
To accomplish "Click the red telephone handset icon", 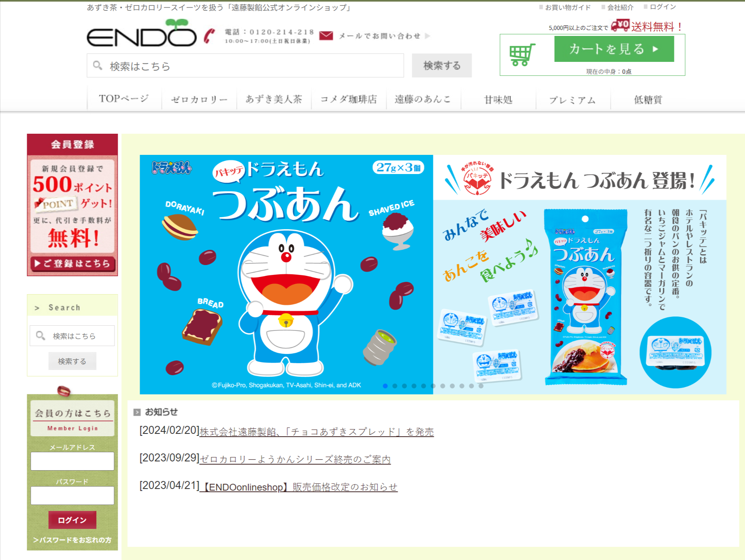I will point(209,36).
